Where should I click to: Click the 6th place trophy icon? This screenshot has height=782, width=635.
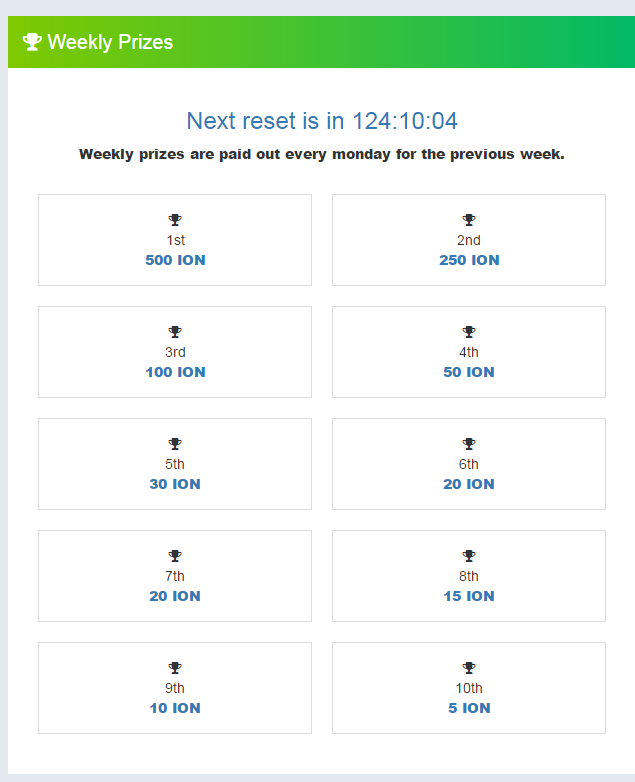(469, 444)
